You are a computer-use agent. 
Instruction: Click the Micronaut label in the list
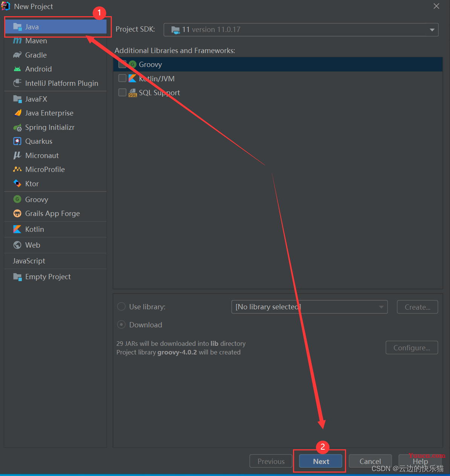click(42, 155)
